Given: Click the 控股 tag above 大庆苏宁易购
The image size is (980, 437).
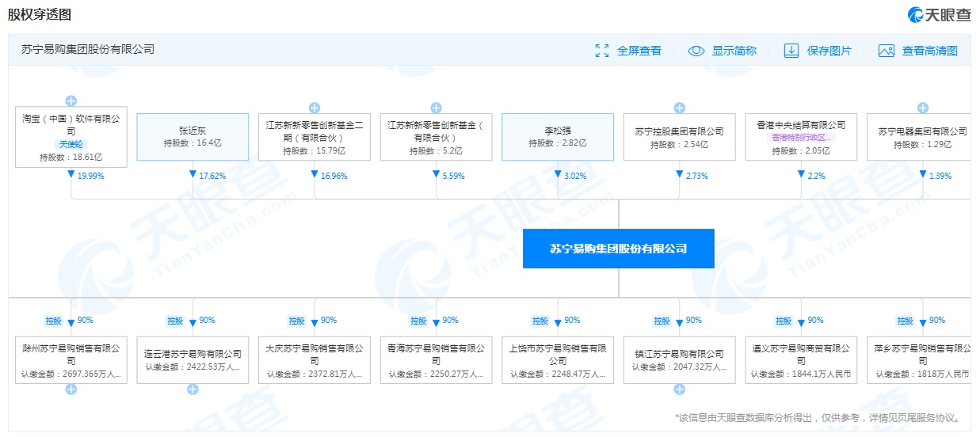Looking at the screenshot, I should click(296, 321).
